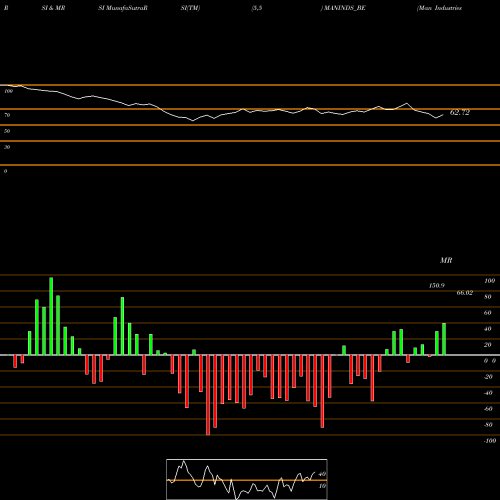Click the 66.02 value label
The width and height of the screenshot is (500, 500).
click(465, 293)
